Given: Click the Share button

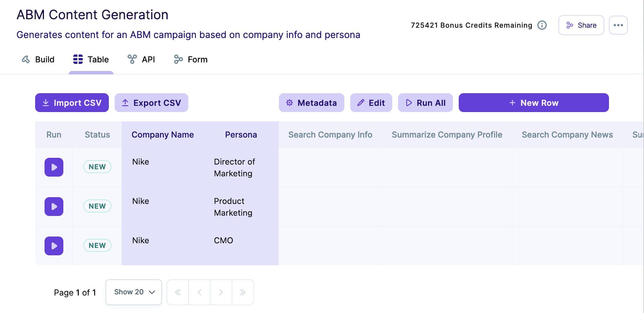Looking at the screenshot, I should (581, 25).
